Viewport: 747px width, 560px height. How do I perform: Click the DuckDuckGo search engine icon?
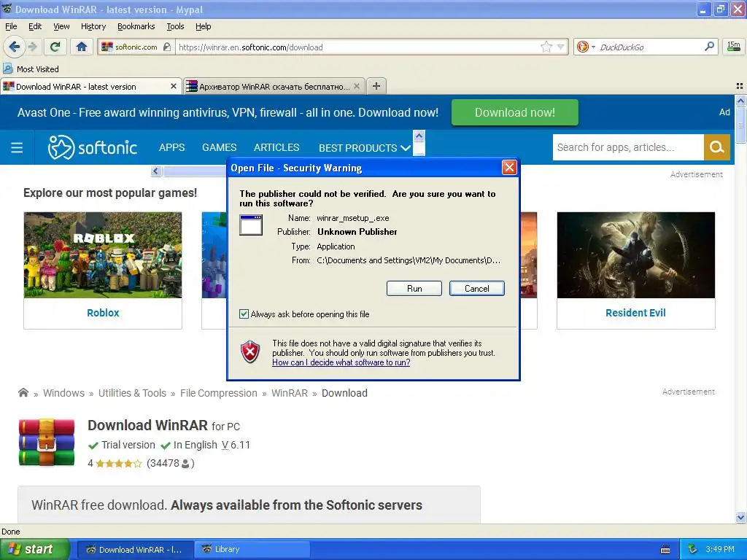[x=582, y=47]
